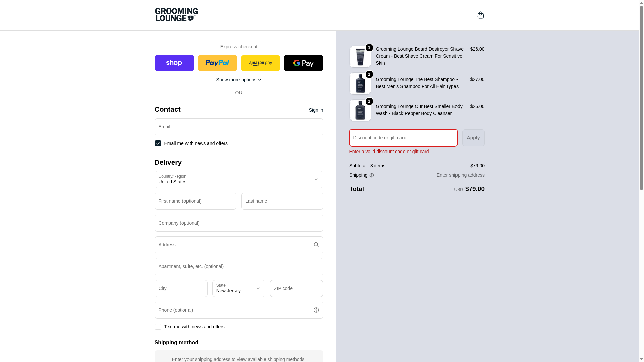Uncheck Email me with news and offers
Viewport: 644px width, 362px height.
pos(158,143)
